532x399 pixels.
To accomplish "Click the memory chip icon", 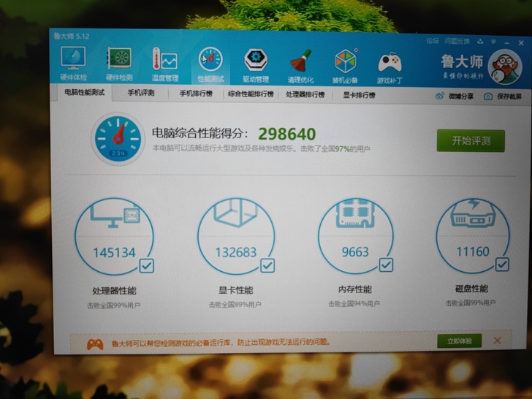I will click(x=355, y=213).
